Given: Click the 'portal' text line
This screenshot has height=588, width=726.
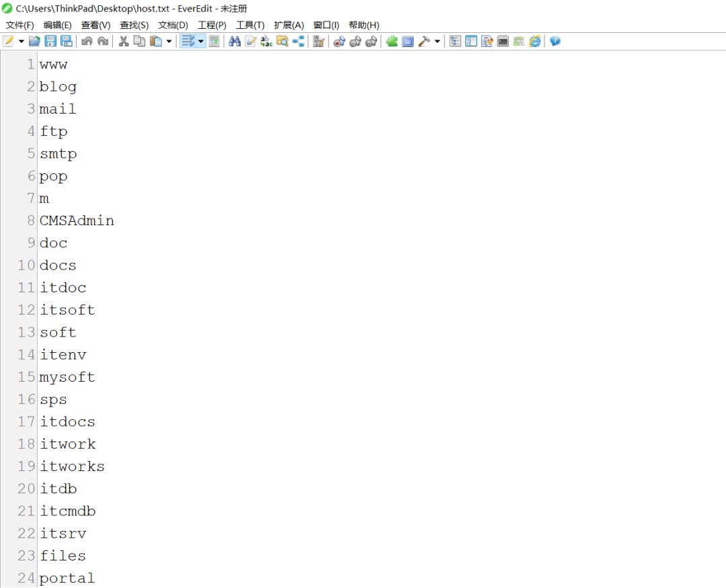Looking at the screenshot, I should coord(67,578).
